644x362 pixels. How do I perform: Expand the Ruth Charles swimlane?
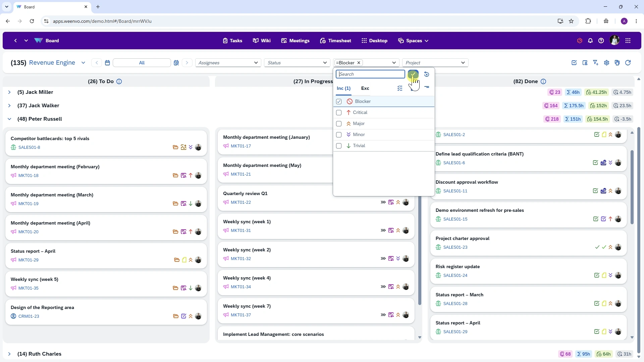coord(9,354)
